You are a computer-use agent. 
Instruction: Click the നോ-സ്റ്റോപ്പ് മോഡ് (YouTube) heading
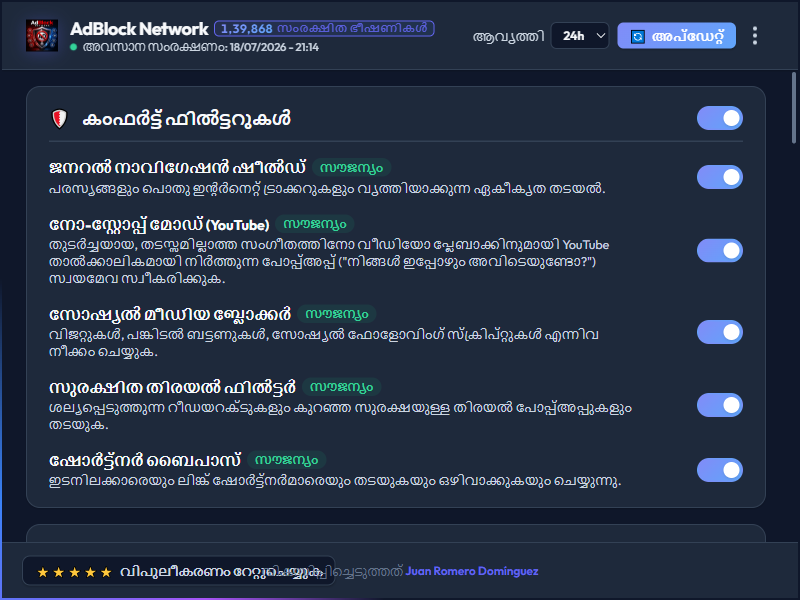pos(159,224)
